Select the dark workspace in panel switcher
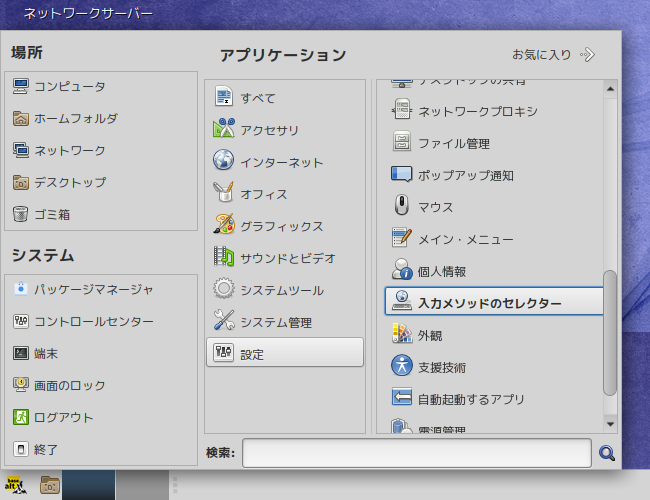This screenshot has width=650, height=500. 89,485
